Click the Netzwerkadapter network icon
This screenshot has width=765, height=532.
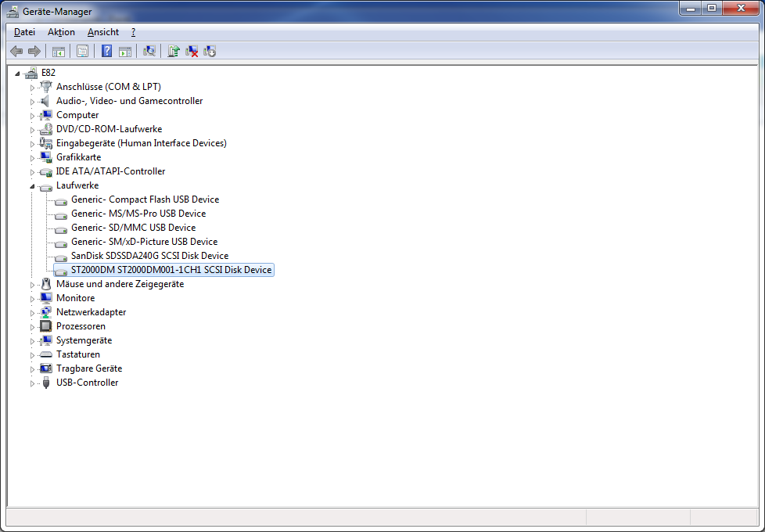click(46, 312)
